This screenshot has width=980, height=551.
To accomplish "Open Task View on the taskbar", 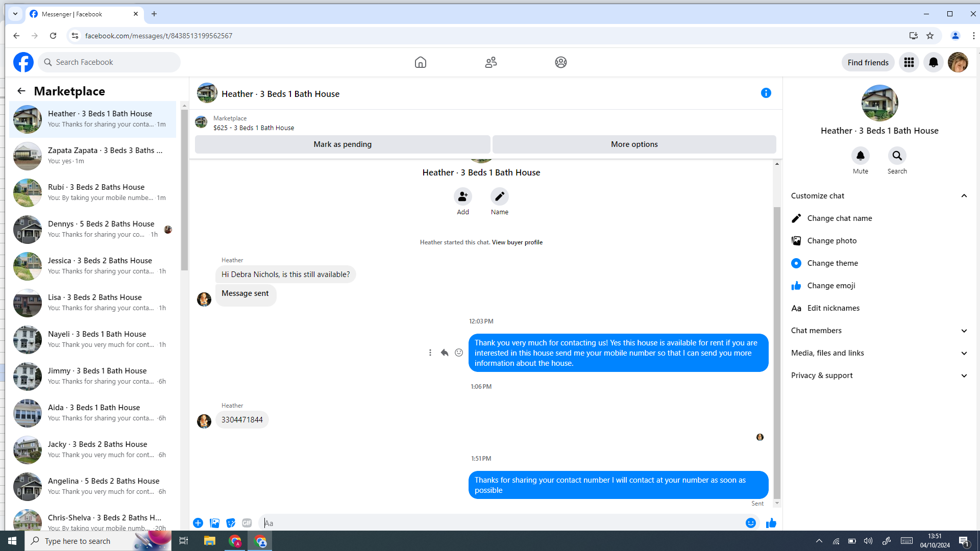I will tap(184, 541).
